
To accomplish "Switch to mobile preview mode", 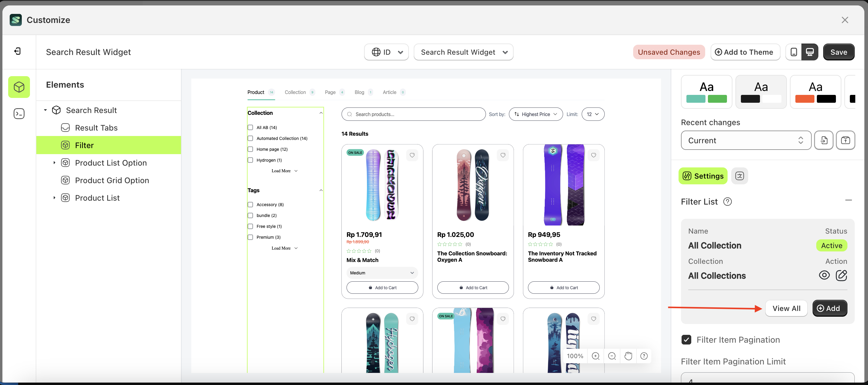I will point(794,52).
